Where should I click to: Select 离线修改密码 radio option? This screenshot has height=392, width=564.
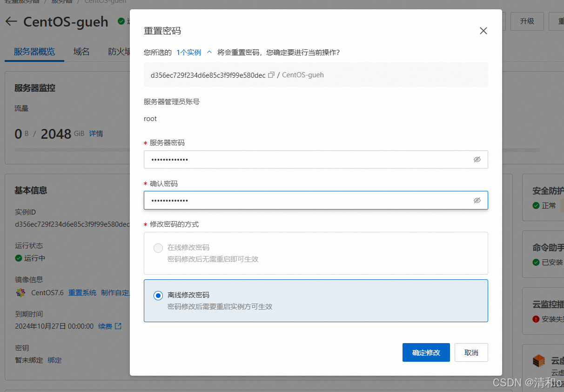158,295
